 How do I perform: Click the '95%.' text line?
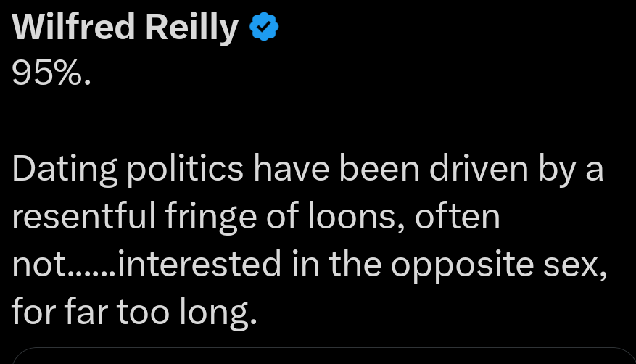[51, 73]
